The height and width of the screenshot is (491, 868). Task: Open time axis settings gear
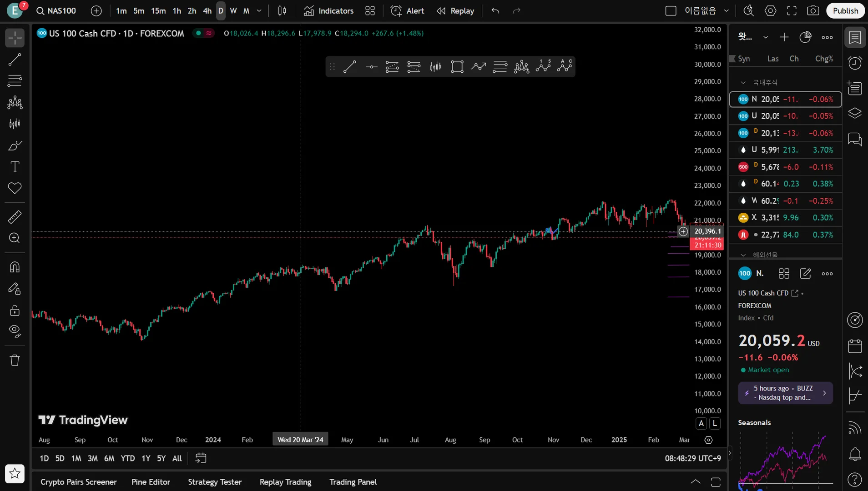click(x=708, y=440)
